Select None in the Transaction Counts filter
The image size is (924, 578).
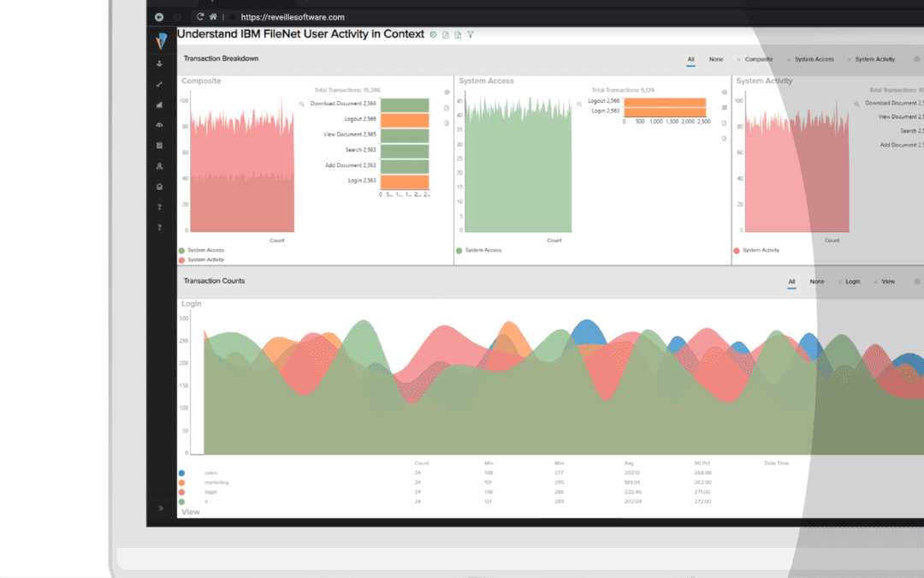(x=817, y=282)
